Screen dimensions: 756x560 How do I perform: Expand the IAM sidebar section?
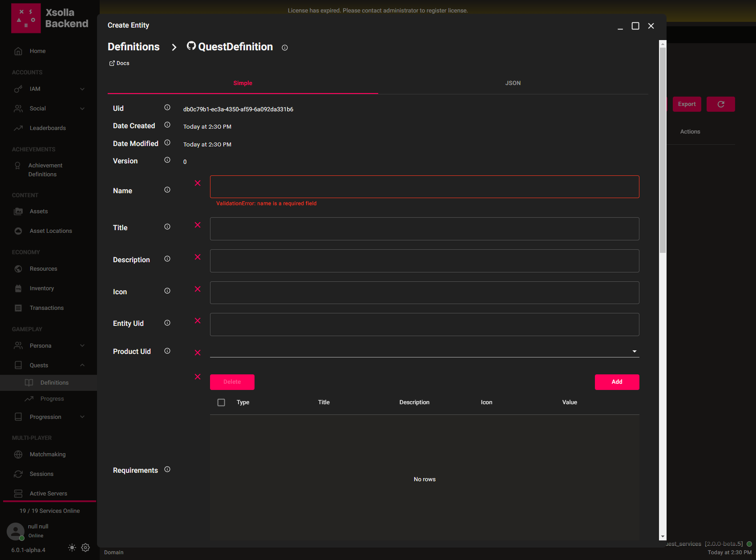pos(82,89)
